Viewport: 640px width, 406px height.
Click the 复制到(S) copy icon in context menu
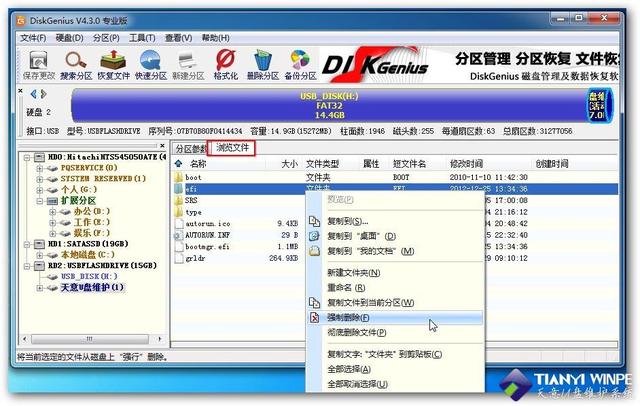(x=314, y=221)
